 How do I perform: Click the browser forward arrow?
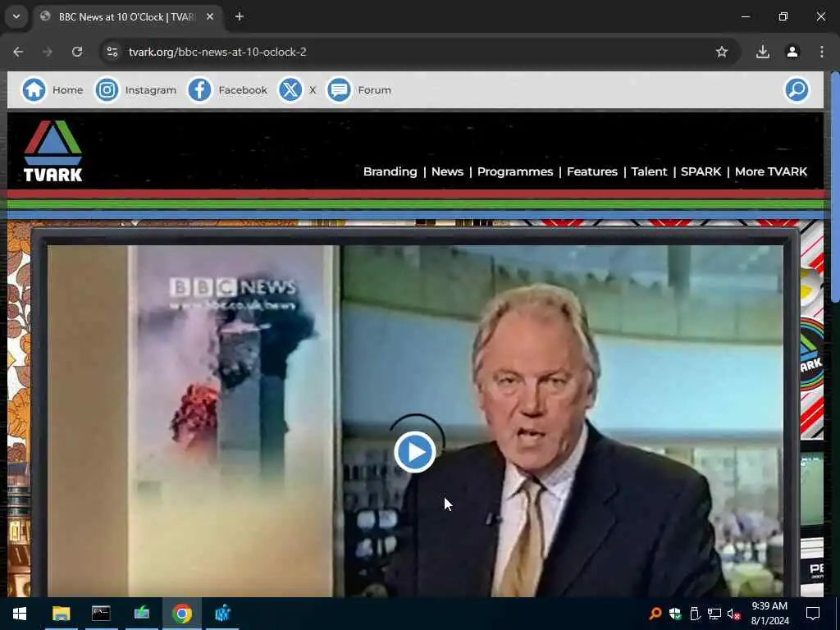(48, 52)
